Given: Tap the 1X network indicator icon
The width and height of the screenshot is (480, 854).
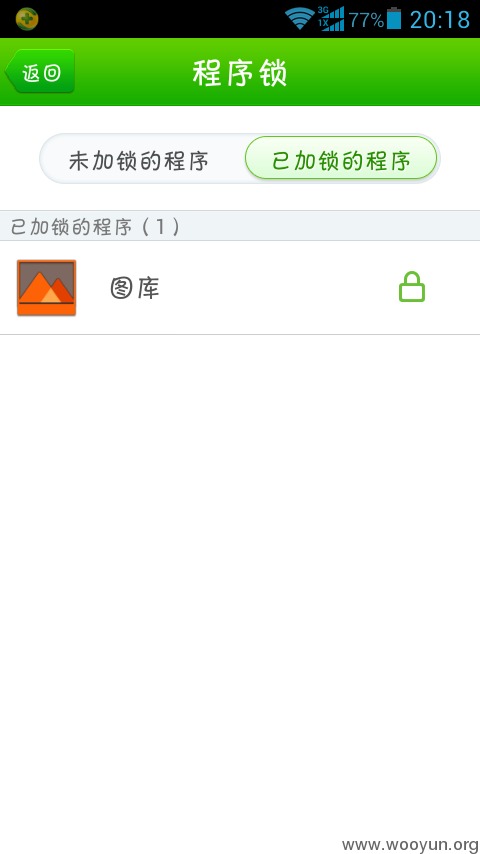Looking at the screenshot, I should pos(324,25).
